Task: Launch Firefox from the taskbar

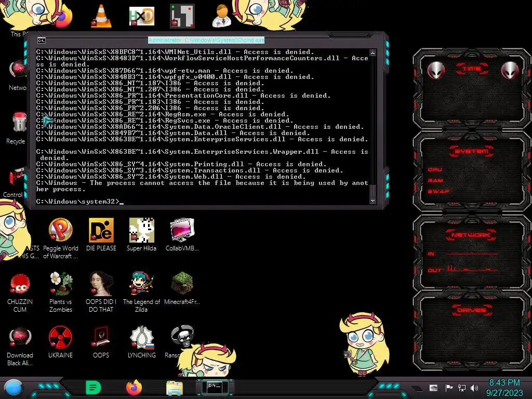Action: pyautogui.click(x=134, y=388)
